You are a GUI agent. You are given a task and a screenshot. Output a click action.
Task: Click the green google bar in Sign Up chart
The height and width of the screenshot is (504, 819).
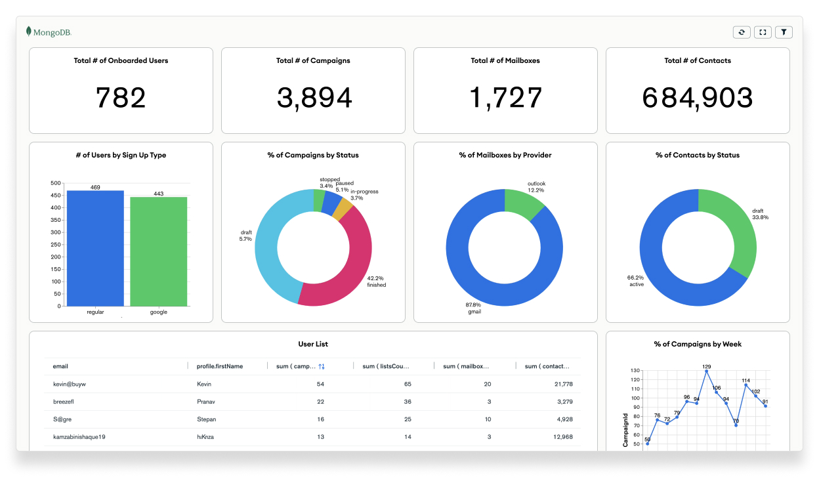158,251
